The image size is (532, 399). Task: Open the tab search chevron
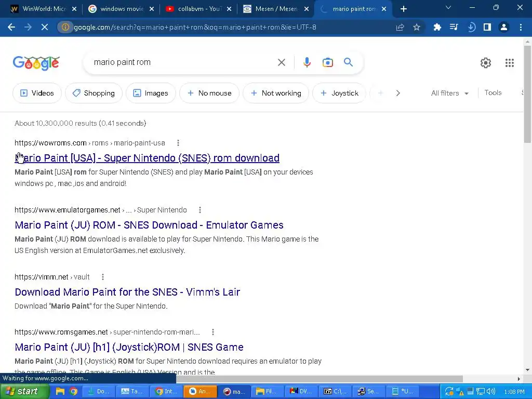pos(448,7)
